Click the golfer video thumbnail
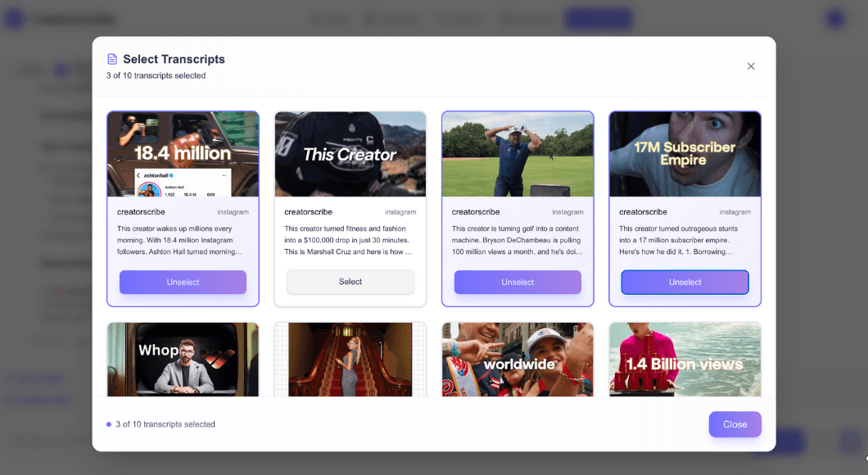 (x=518, y=154)
